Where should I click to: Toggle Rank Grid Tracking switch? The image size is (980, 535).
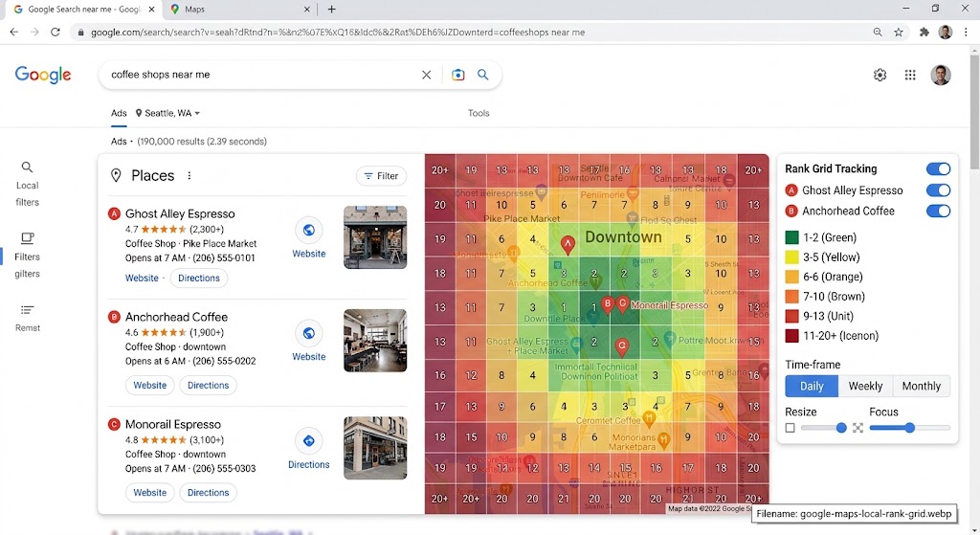tap(938, 168)
